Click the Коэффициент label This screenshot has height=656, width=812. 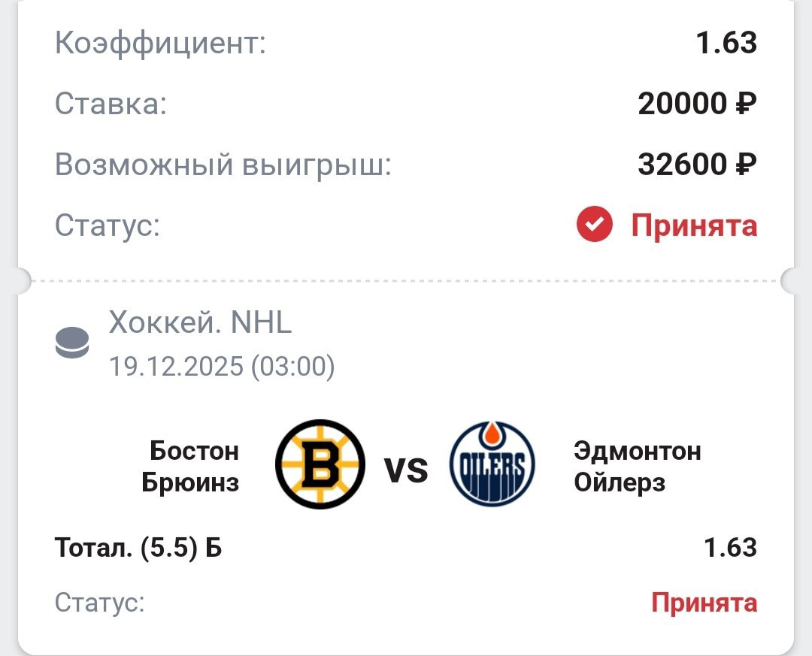[160, 44]
